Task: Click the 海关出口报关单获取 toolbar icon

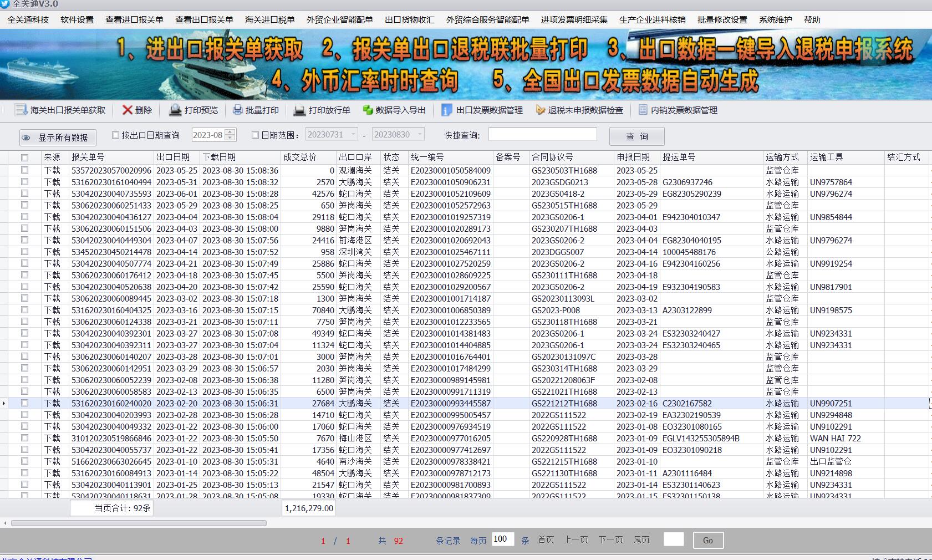Action: (22, 110)
